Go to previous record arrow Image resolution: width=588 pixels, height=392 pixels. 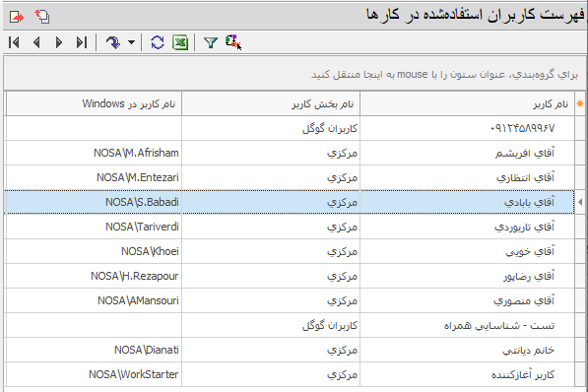[36, 42]
